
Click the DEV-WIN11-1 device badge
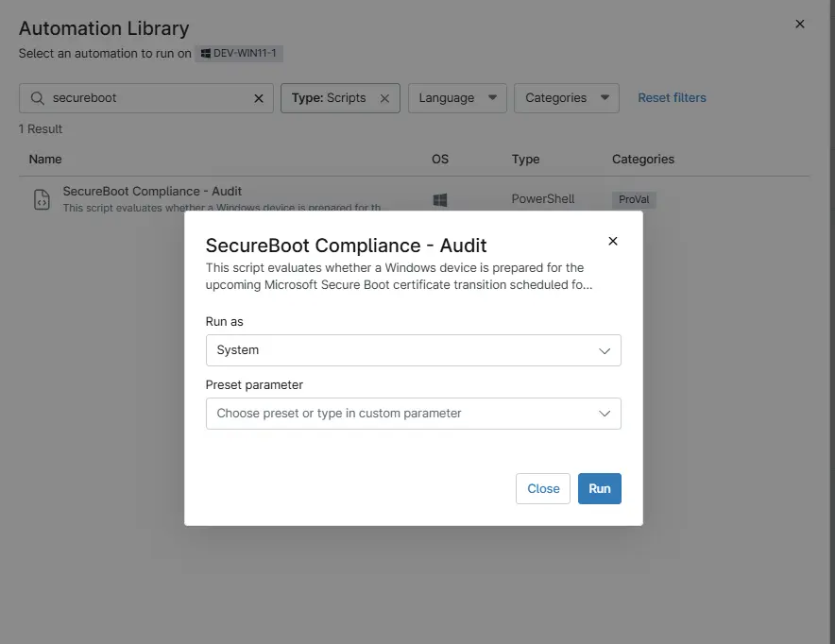pyautogui.click(x=237, y=54)
